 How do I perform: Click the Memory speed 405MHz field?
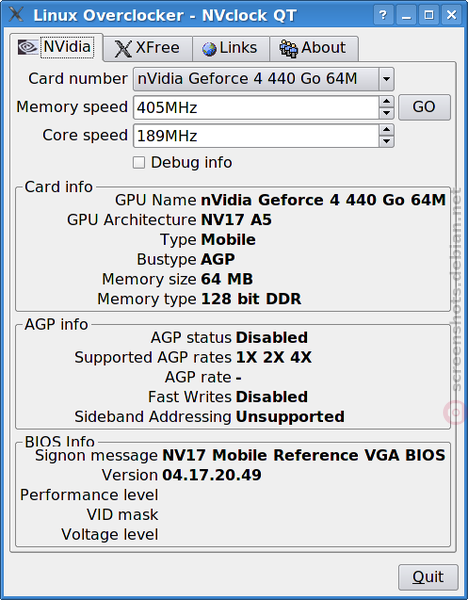[256, 108]
